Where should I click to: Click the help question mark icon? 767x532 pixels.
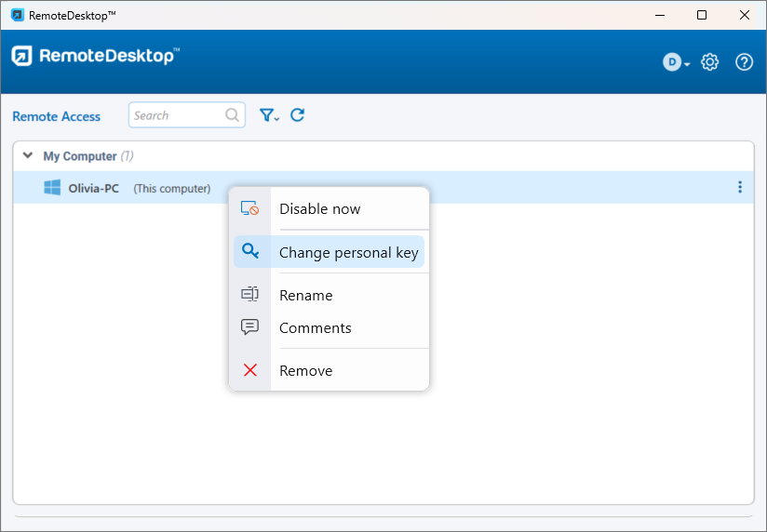pyautogui.click(x=744, y=62)
